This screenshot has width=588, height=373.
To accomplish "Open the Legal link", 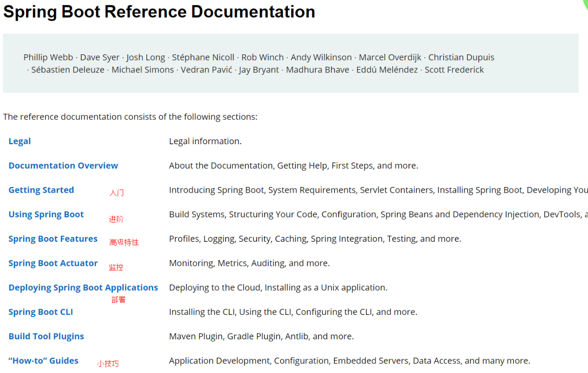I will coord(20,141).
